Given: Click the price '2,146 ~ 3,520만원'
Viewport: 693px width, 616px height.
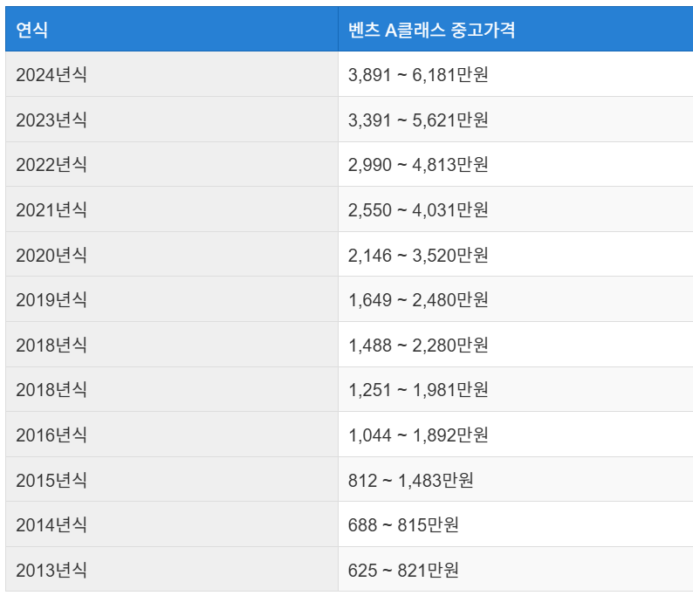Looking at the screenshot, I should pyautogui.click(x=418, y=255).
